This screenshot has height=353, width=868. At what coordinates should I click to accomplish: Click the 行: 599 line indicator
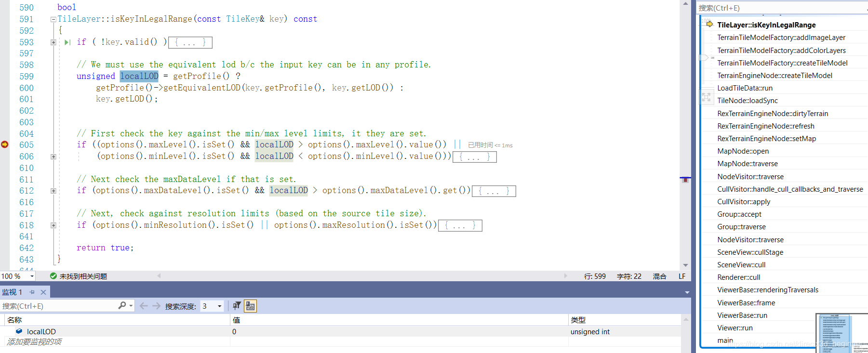(595, 276)
